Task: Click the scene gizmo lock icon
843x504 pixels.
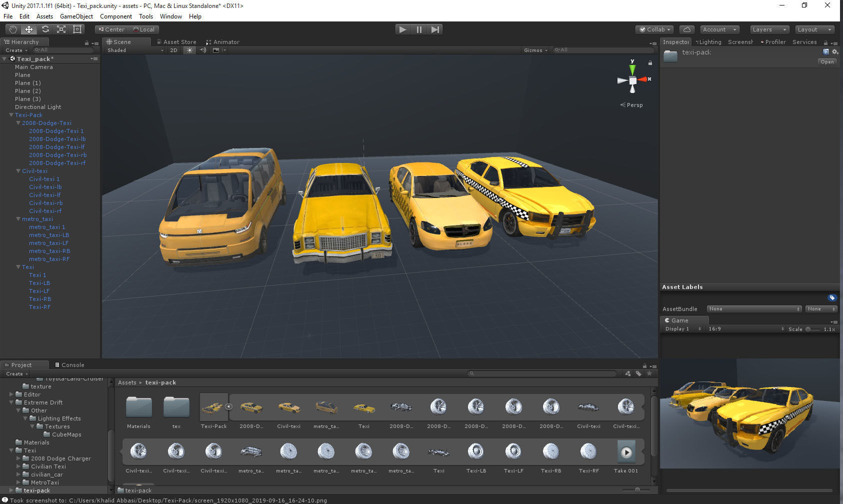Action: [x=650, y=63]
